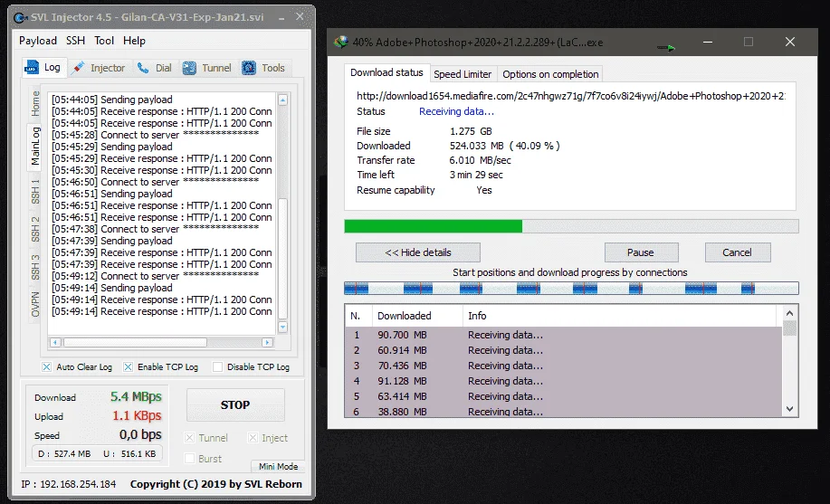Select connection row 5 with 63.414 MB
This screenshot has width=830, height=504.
pos(563,396)
